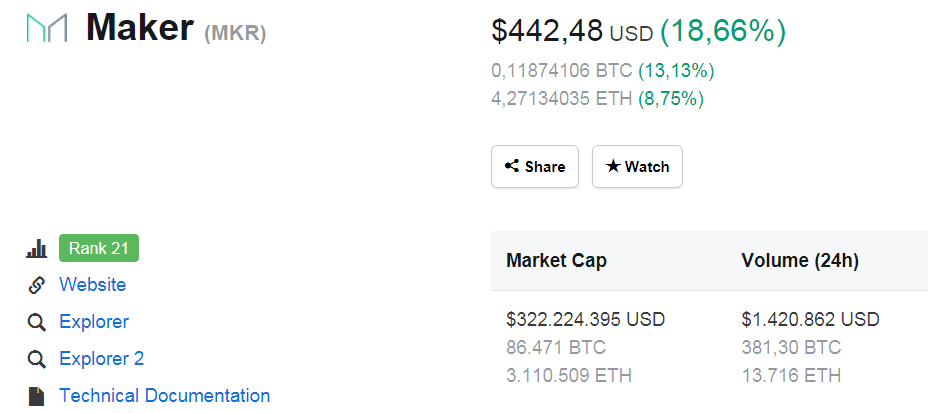Click the $322.224.395 USD market cap value

[x=585, y=320]
